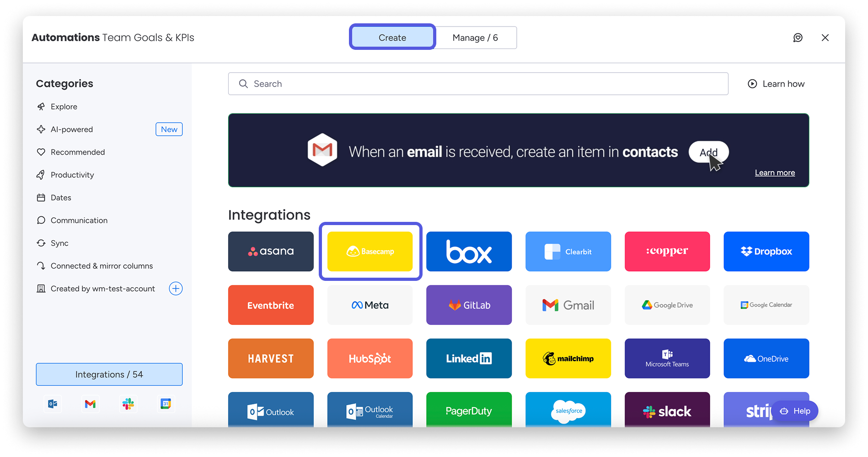Image resolution: width=868 pixels, height=457 pixels.
Task: Close the Automations dialog
Action: coord(825,38)
